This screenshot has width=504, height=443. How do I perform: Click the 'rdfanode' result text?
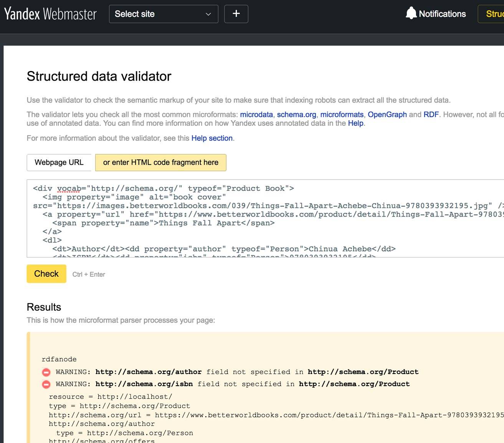(x=59, y=359)
